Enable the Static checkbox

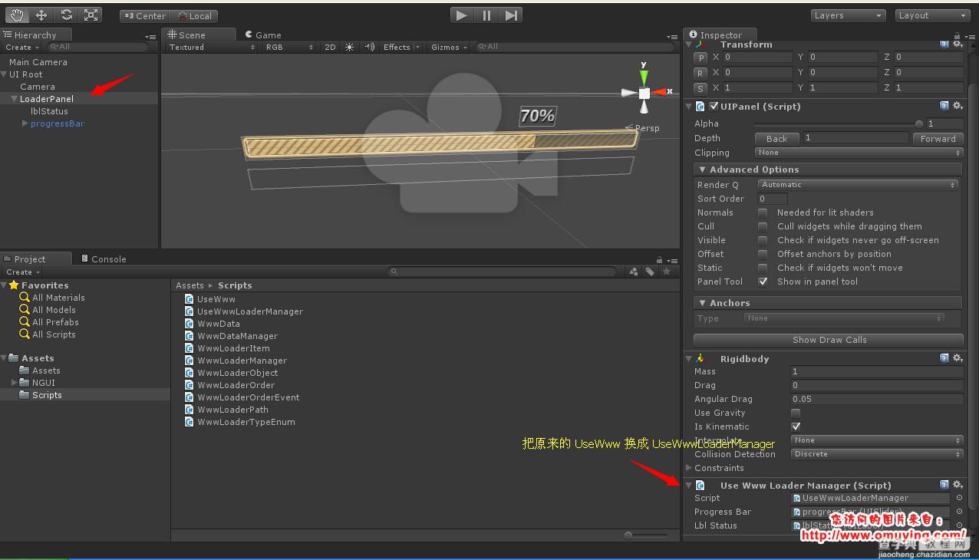point(763,268)
